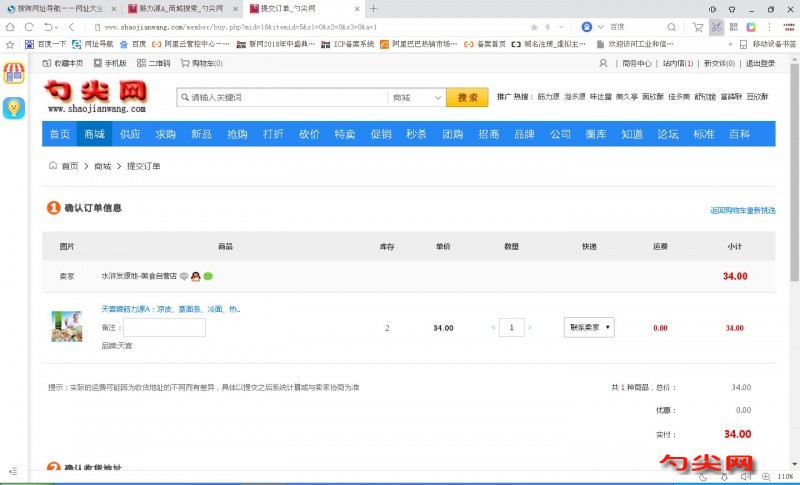The image size is (800, 485).
Task: Open the shopping cart icon in browser toolbar
Action: 697,27
